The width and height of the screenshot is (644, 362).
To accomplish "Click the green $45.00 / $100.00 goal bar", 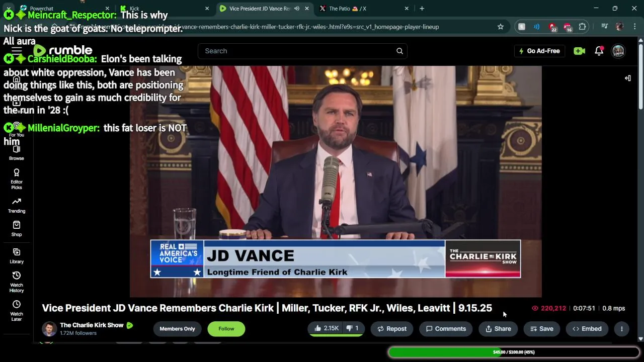I will (513, 352).
